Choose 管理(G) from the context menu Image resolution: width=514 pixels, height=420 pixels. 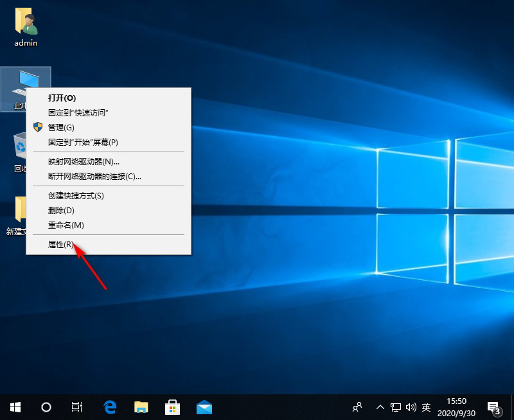click(x=62, y=127)
